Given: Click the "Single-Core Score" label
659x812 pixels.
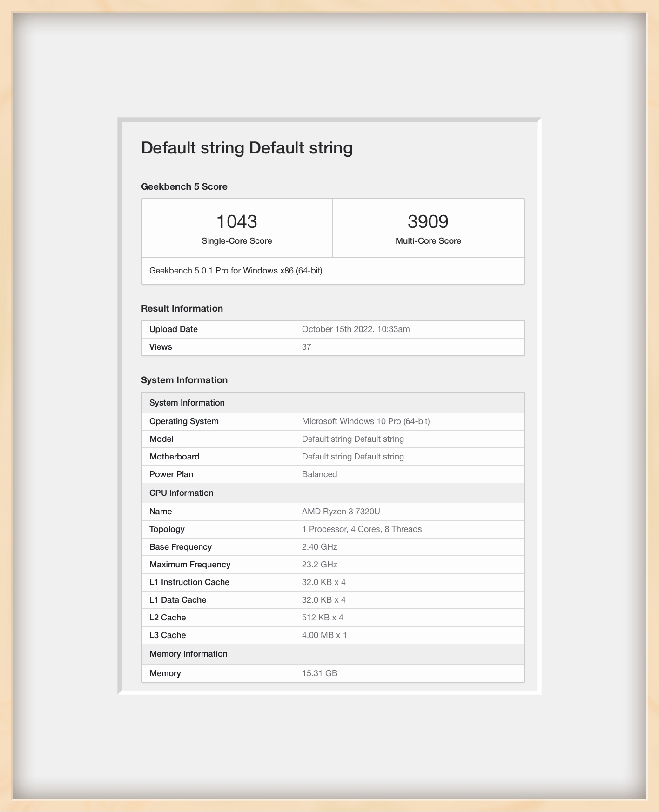Looking at the screenshot, I should (236, 241).
